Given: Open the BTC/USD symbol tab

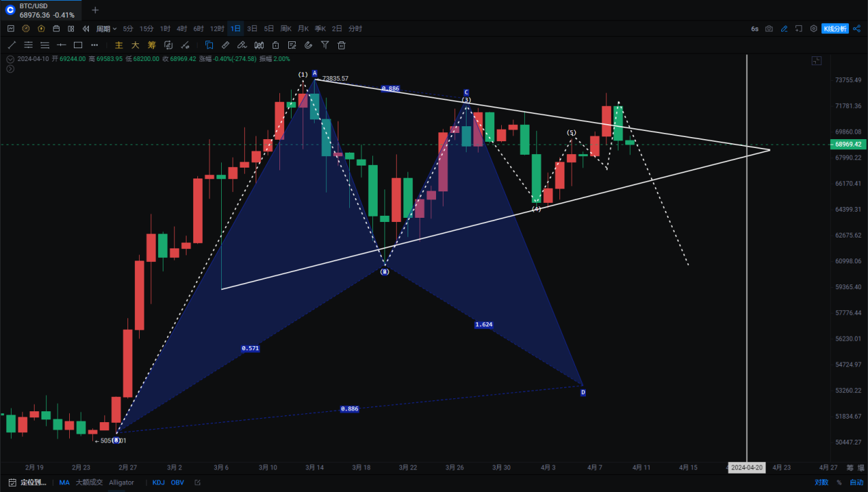Looking at the screenshot, I should click(x=41, y=10).
